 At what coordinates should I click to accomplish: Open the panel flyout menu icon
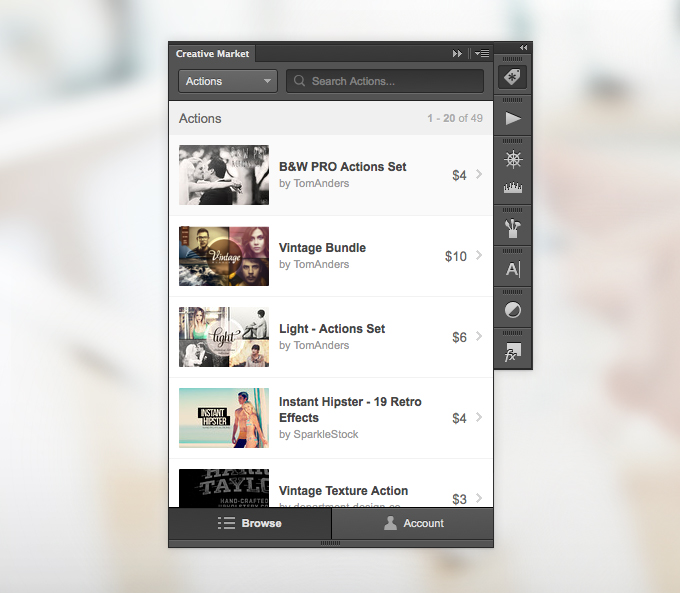pyautogui.click(x=482, y=53)
